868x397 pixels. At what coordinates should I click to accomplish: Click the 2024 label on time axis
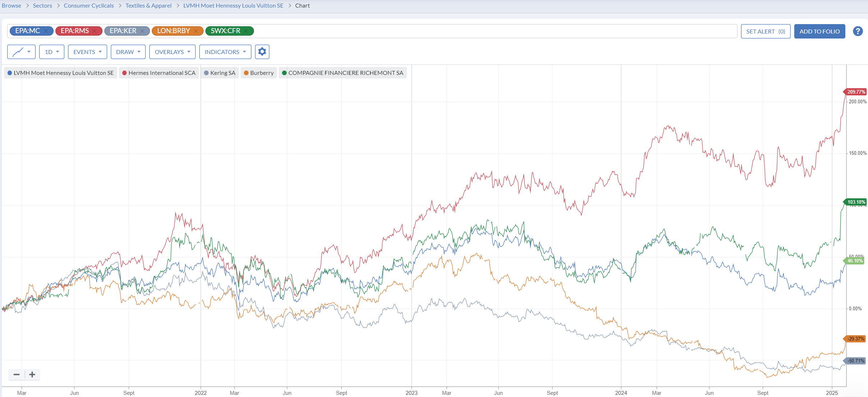click(621, 393)
